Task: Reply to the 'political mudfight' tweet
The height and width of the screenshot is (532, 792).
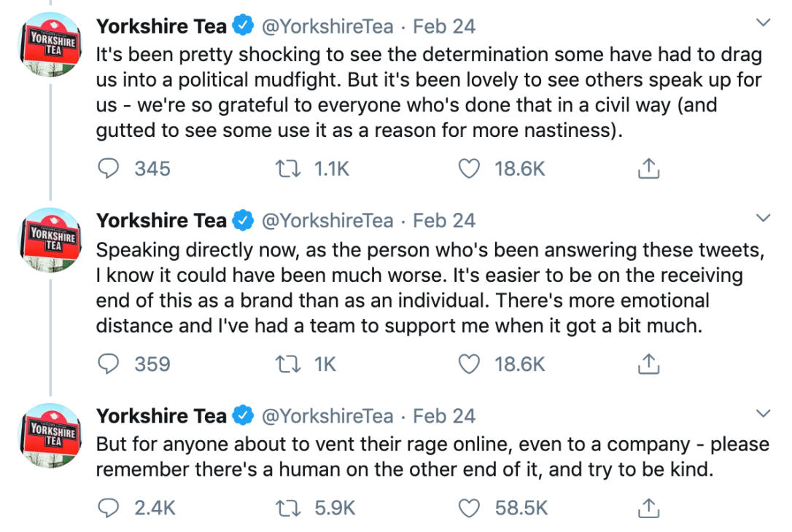Action: click(109, 169)
